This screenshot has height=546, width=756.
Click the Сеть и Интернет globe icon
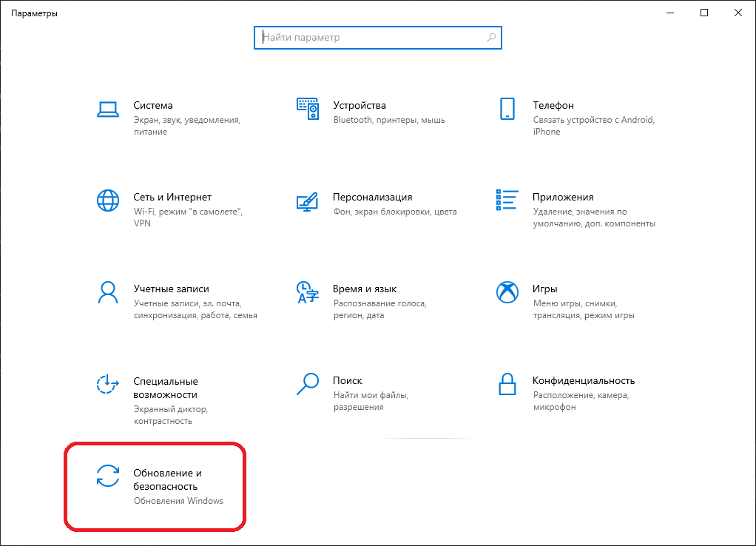pyautogui.click(x=108, y=200)
